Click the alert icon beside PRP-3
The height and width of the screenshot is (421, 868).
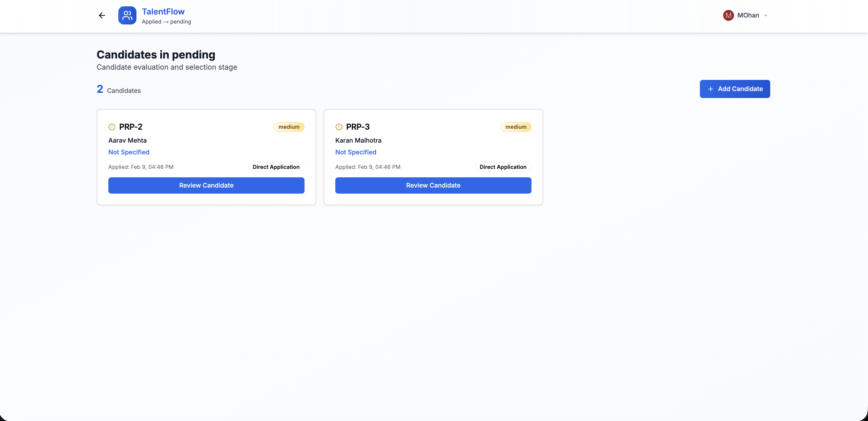(x=339, y=127)
